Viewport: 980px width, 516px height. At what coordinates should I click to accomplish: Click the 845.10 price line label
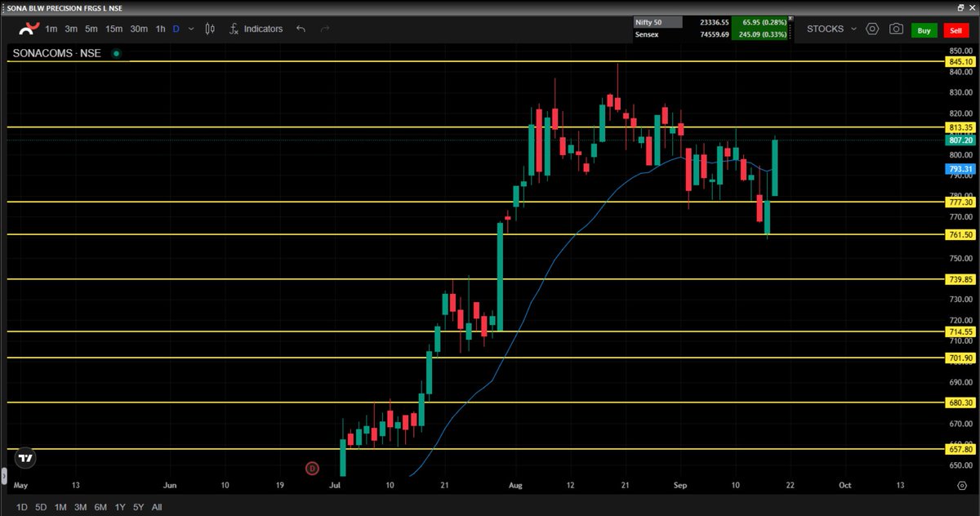click(960, 62)
